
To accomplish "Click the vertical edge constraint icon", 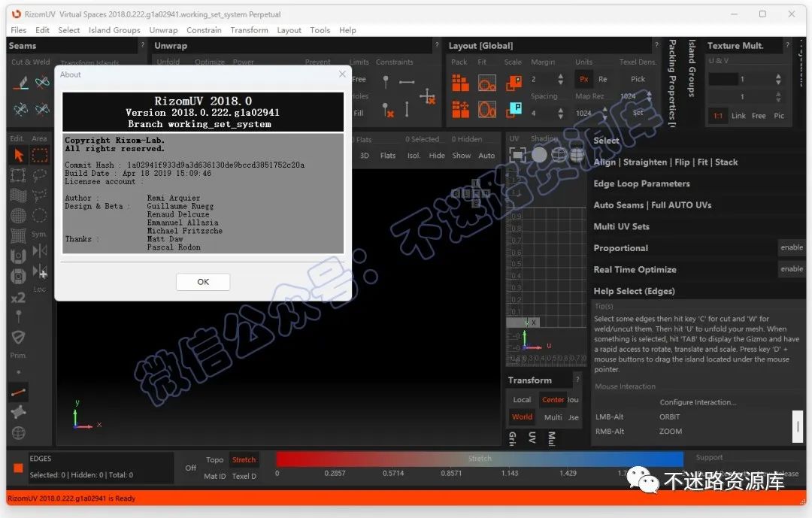I will pos(407,109).
